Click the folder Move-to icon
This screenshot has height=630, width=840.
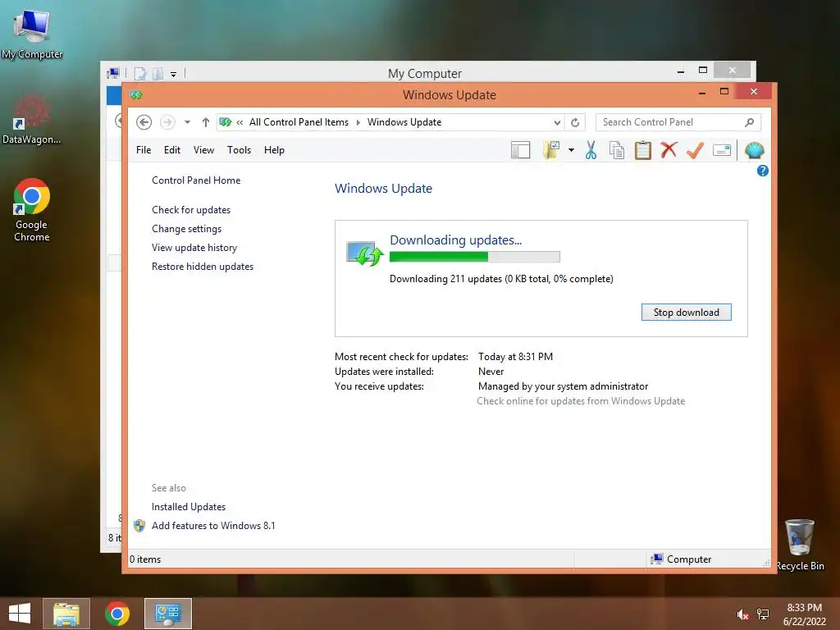[x=551, y=151]
